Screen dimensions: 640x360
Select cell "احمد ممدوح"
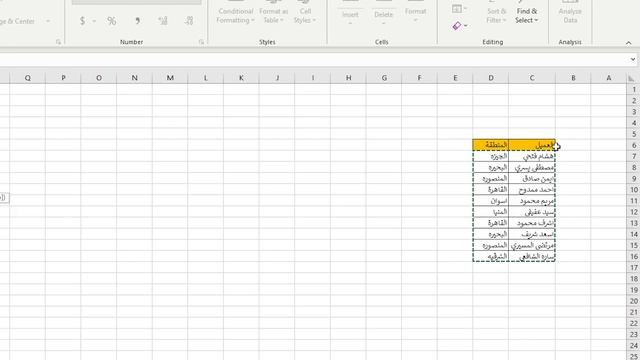pyautogui.click(x=532, y=190)
